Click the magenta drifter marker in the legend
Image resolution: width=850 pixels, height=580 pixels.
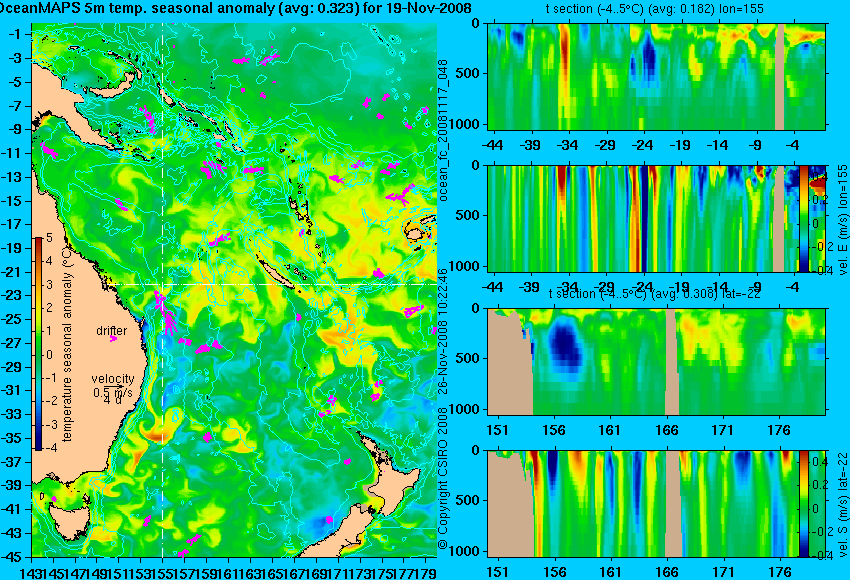click(113, 339)
